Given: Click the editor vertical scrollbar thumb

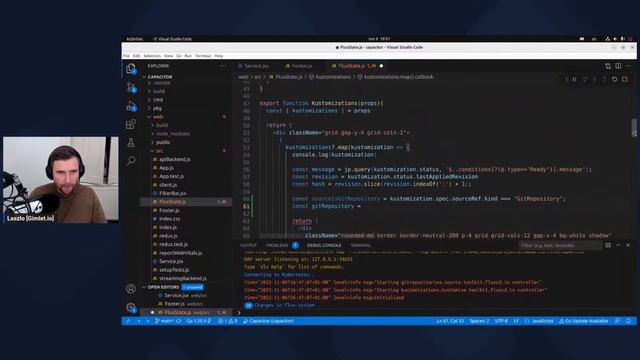Looking at the screenshot, I should [x=634, y=128].
